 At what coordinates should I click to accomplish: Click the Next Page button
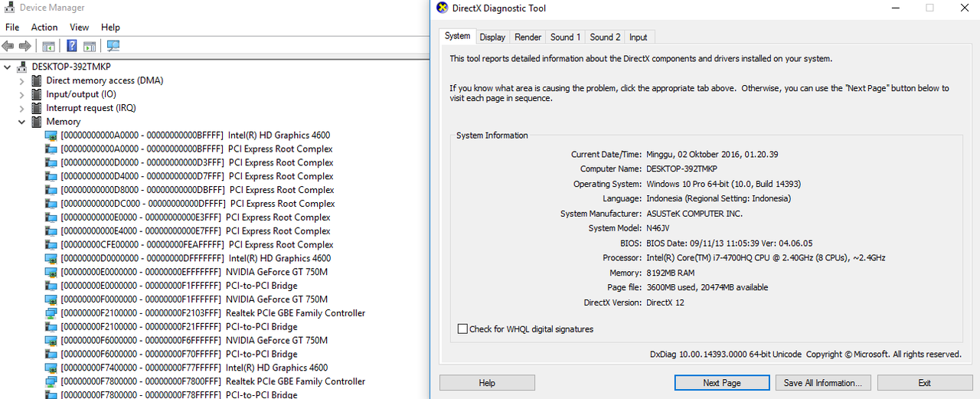tap(721, 383)
